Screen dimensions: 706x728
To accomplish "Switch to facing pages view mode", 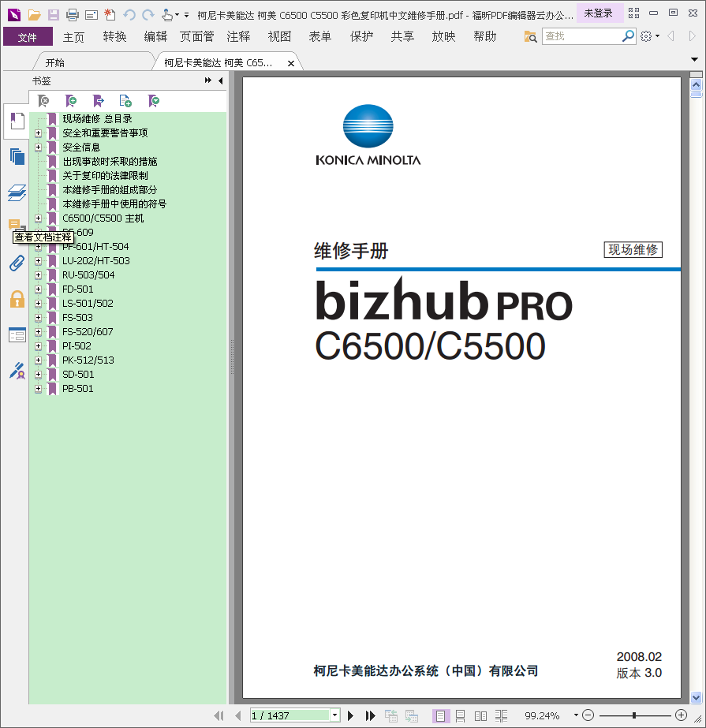I will pyautogui.click(x=480, y=715).
